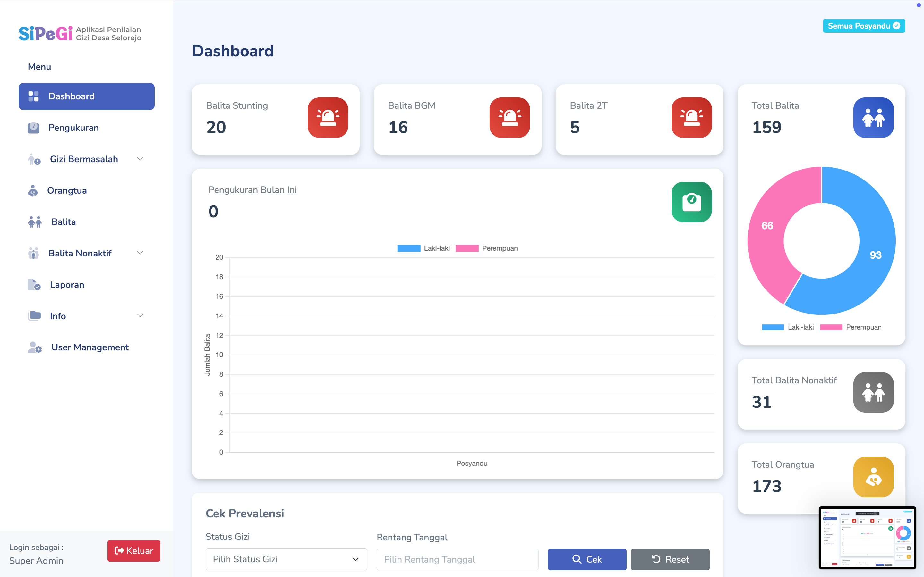Click the green scale icon for Pengukuran Bulan Ini
924x577 pixels.
coord(691,202)
